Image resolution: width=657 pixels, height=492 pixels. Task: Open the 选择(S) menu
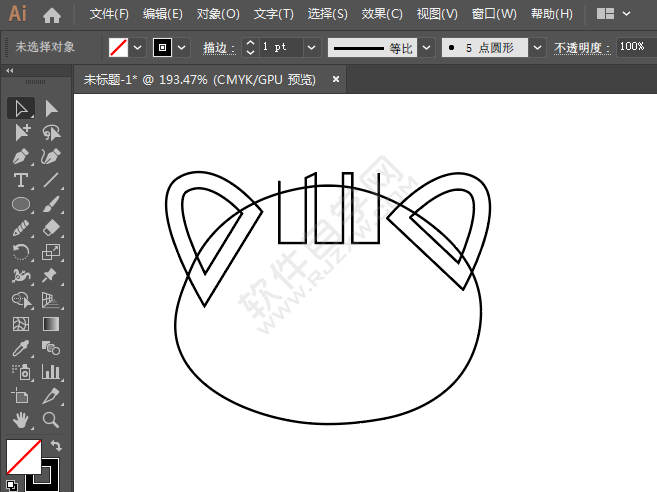coord(328,14)
